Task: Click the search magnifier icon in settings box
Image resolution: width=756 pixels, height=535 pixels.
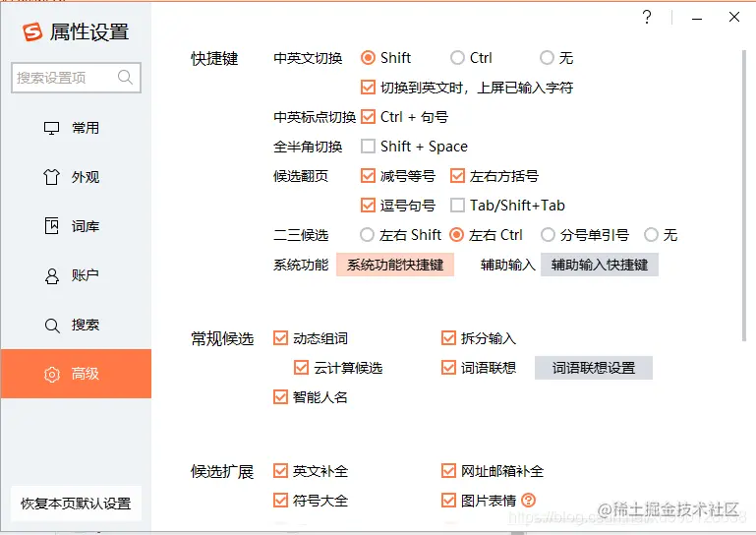Action: click(125, 77)
